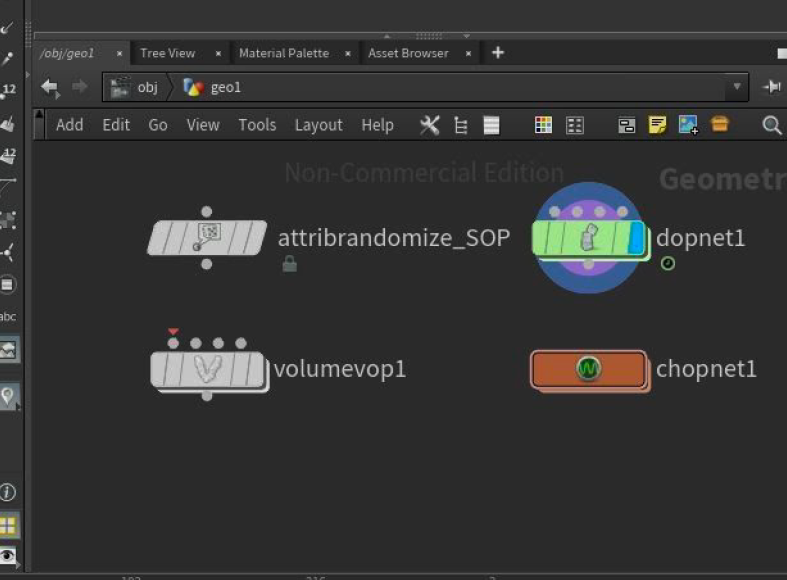Viewport: 787px width, 580px height.
Task: Open parameter spreadsheet wrench icon
Action: [430, 125]
